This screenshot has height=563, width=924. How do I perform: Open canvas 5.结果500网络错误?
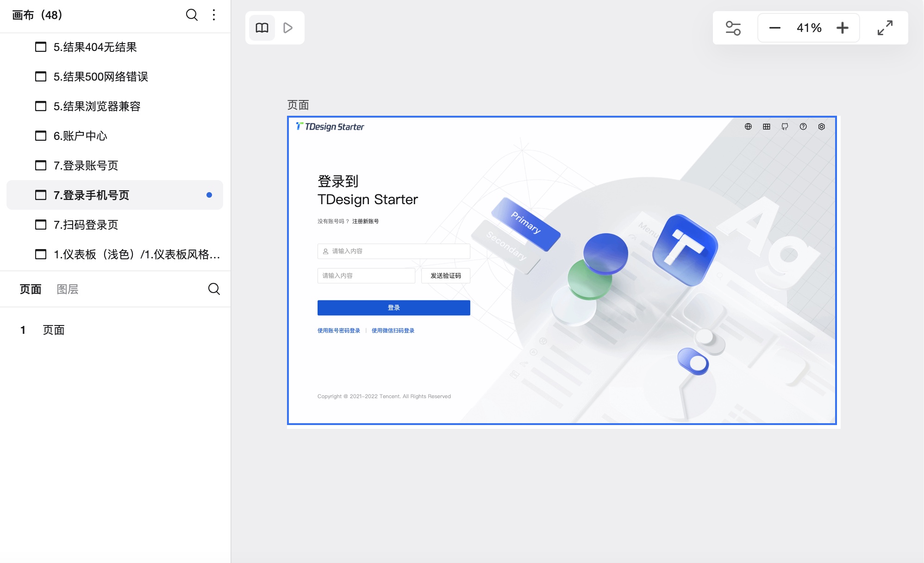pyautogui.click(x=115, y=76)
